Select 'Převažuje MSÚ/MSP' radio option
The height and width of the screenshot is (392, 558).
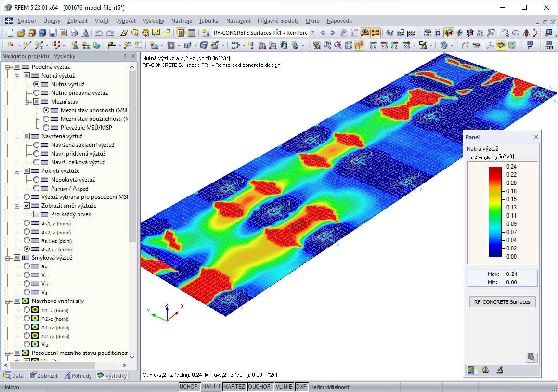tap(46, 128)
